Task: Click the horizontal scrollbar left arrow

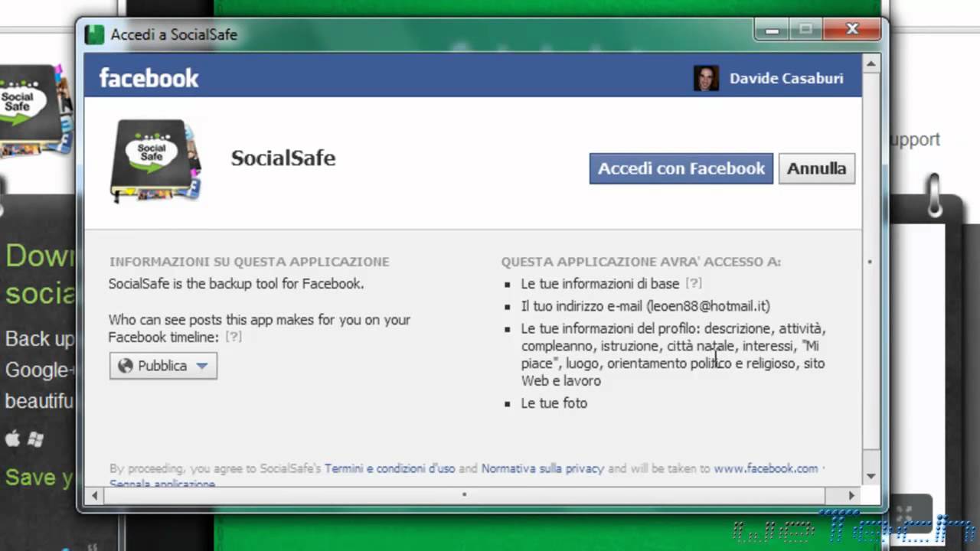Action: point(94,495)
